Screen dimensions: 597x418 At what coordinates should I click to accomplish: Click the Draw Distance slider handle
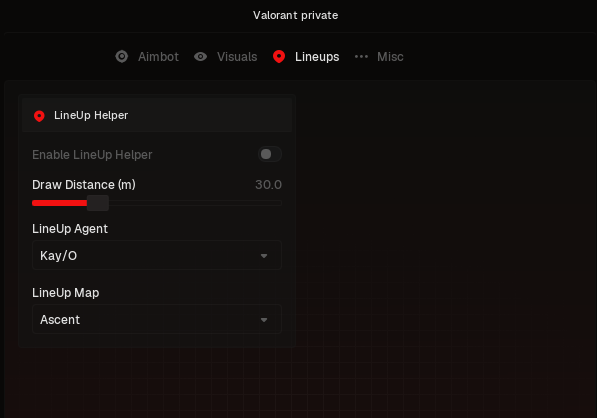[98, 203]
